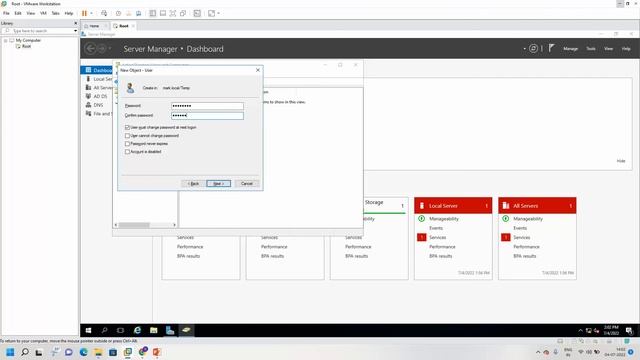The width and height of the screenshot is (640, 360).
Task: Open the VMware VM menu
Action: pos(43,13)
